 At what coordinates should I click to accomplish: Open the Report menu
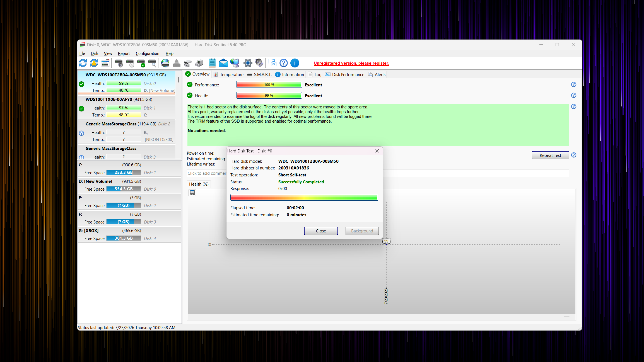124,54
